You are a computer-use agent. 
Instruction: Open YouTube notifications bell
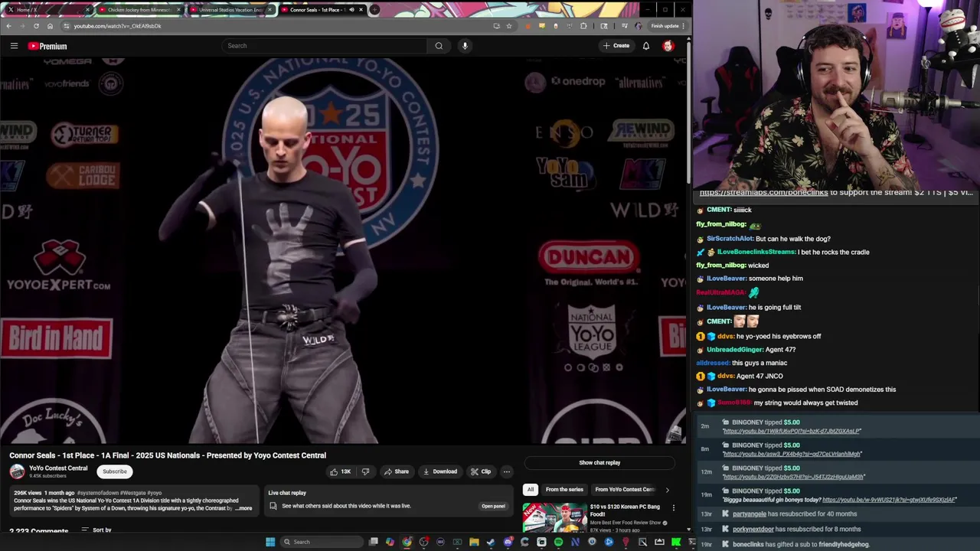point(646,46)
